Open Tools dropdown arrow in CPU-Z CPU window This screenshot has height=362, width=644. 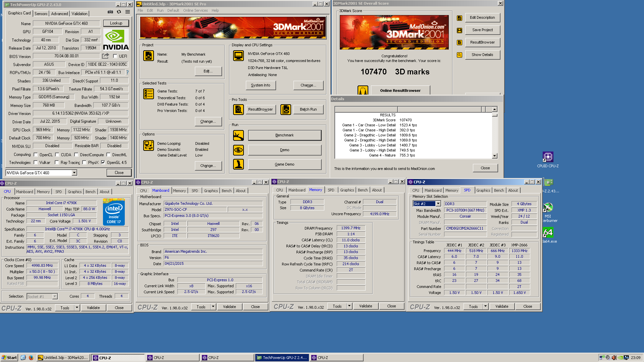(x=77, y=308)
